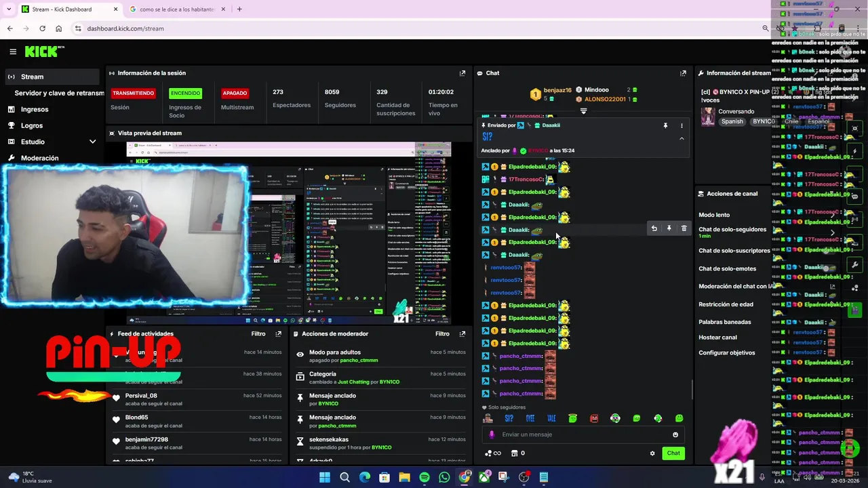Click BYN1CO link under Mensaje anclado
868x488 pixels.
328,404
